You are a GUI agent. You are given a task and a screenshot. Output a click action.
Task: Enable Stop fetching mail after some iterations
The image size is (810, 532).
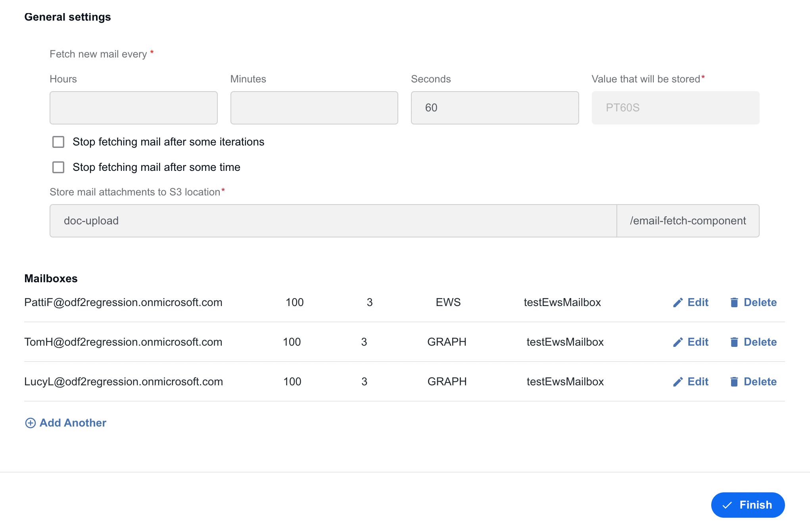(58, 142)
